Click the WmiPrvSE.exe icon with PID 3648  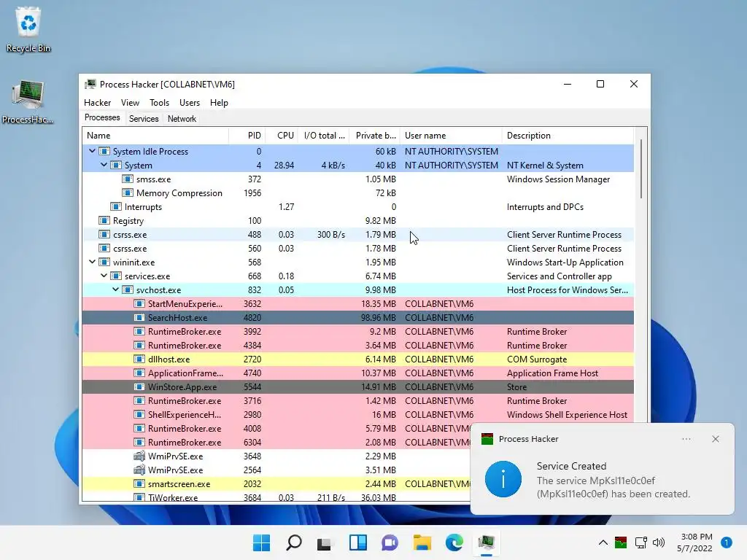coord(139,456)
